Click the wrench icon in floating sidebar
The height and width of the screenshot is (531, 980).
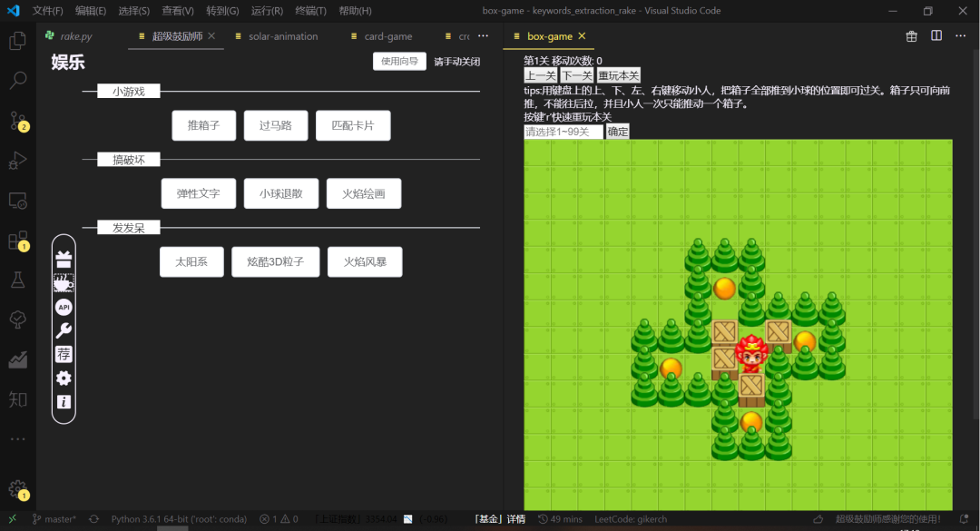click(x=64, y=330)
